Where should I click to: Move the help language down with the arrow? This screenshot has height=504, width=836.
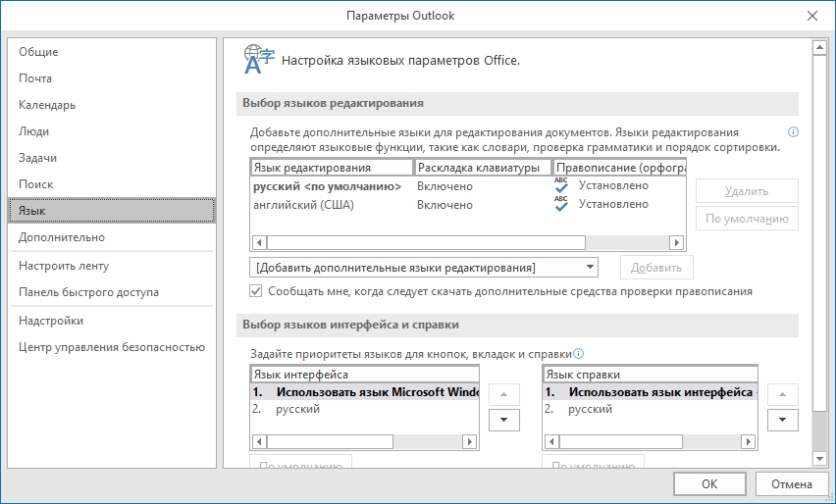point(783,420)
